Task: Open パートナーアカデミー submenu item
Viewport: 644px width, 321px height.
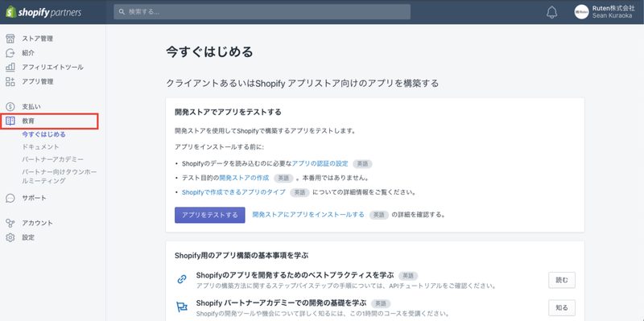Action: click(x=52, y=158)
